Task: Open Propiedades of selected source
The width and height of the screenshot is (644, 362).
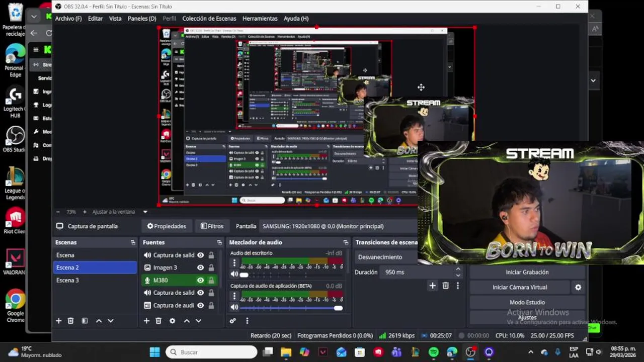Action: click(167, 226)
